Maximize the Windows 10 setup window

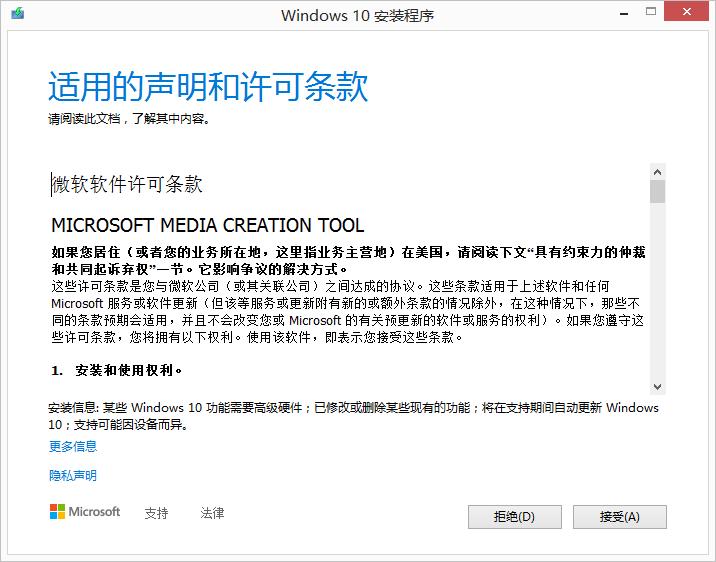click(x=651, y=12)
